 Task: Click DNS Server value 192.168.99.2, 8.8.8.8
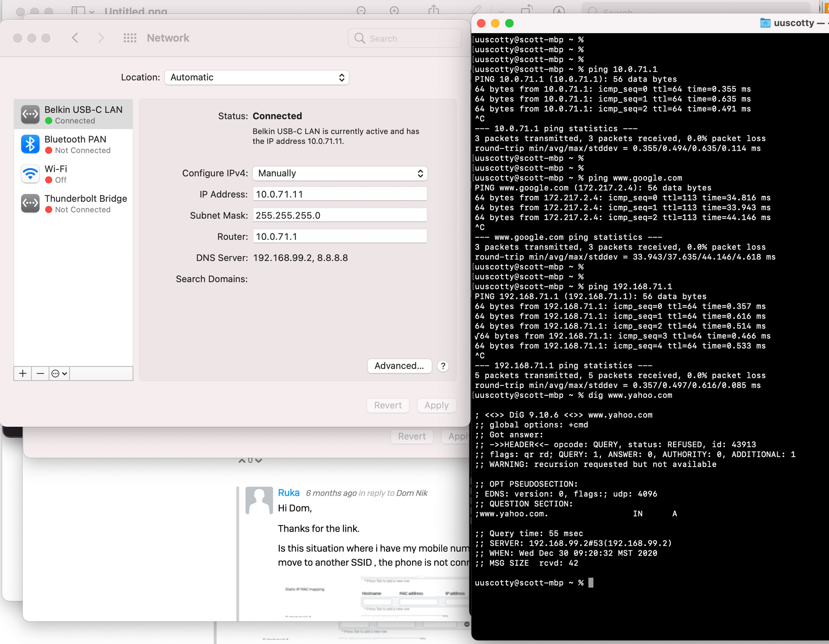pos(301,258)
